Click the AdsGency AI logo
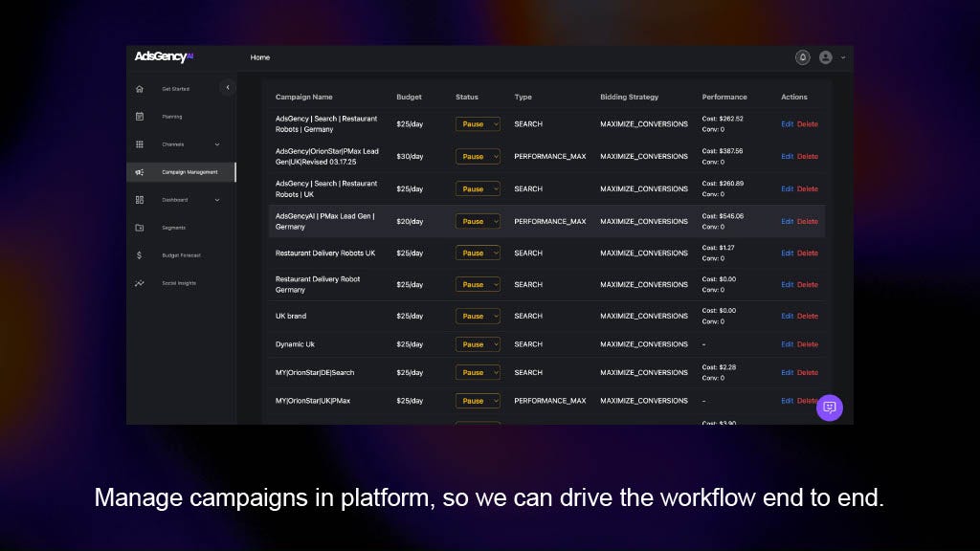 [165, 56]
